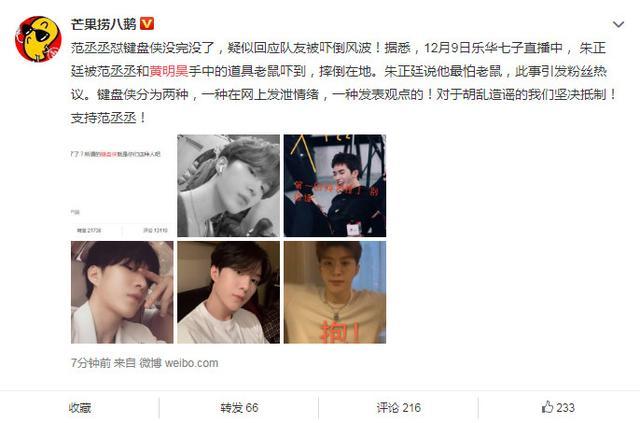The height and width of the screenshot is (423, 640).
Task: Follow the 黄明昊 highlighted name link
Action: click(x=169, y=71)
